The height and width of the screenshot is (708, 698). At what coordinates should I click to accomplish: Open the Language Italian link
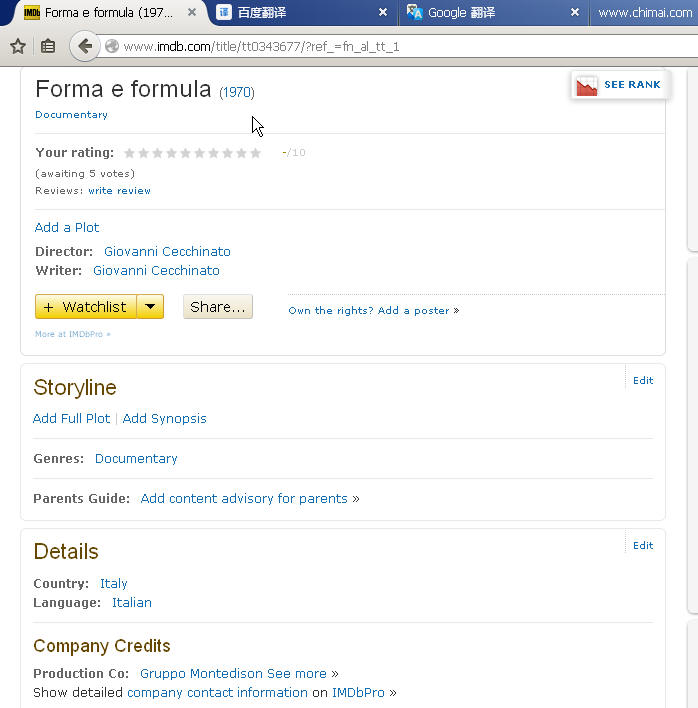click(x=132, y=602)
